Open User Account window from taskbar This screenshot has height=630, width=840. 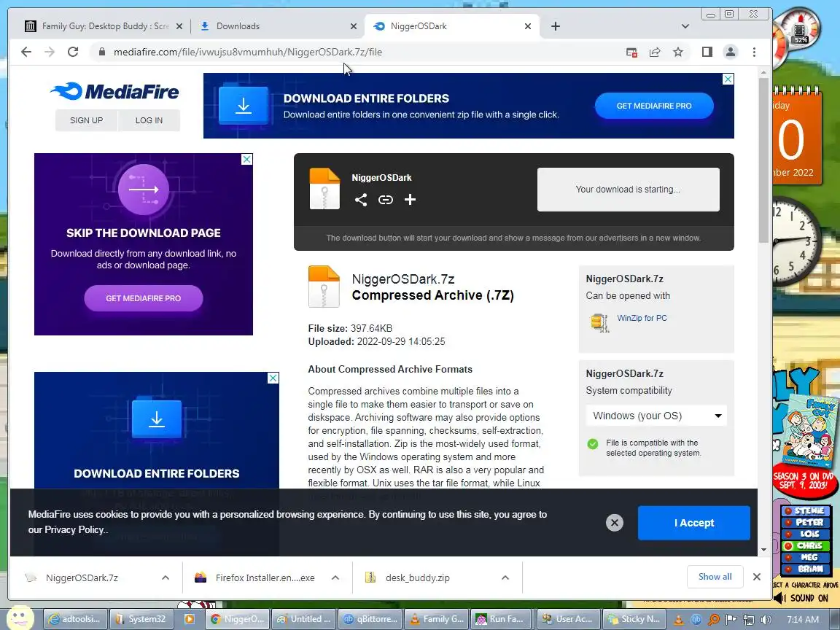pyautogui.click(x=569, y=619)
